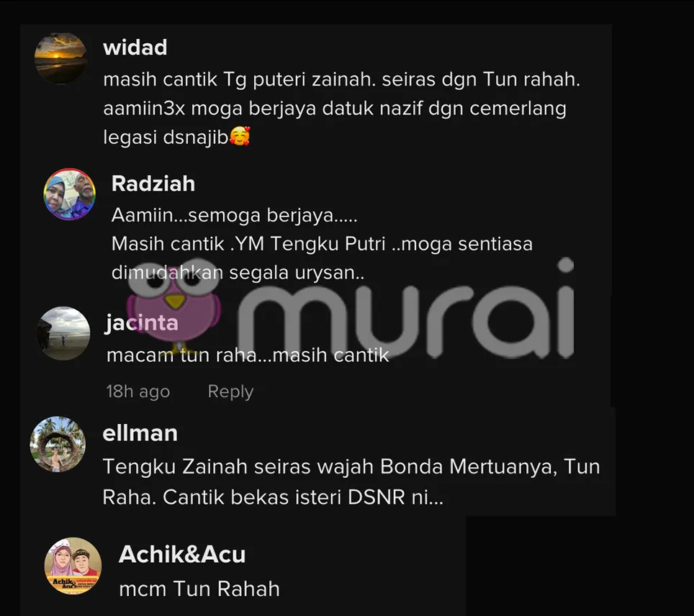Click the widad username
The width and height of the screenshot is (694, 616).
point(135,47)
